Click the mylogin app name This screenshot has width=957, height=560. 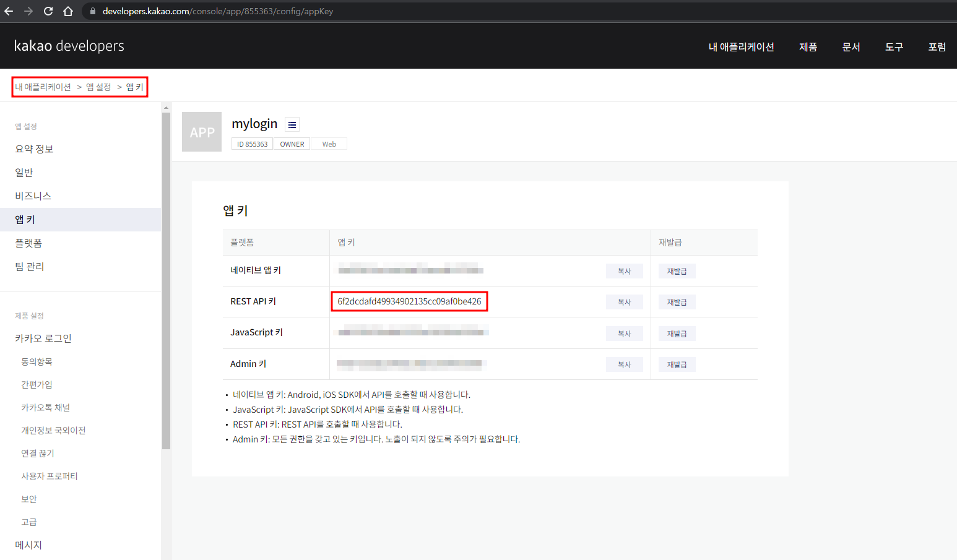[x=254, y=124]
